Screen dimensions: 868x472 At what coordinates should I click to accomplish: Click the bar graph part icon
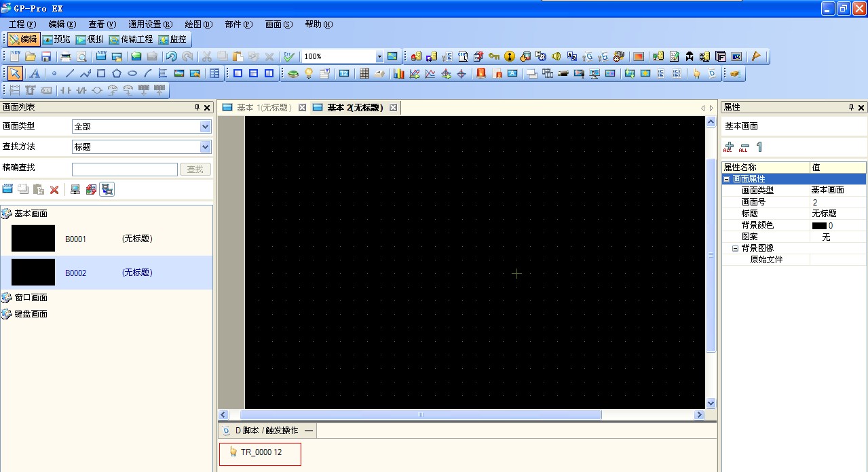pyautogui.click(x=399, y=74)
